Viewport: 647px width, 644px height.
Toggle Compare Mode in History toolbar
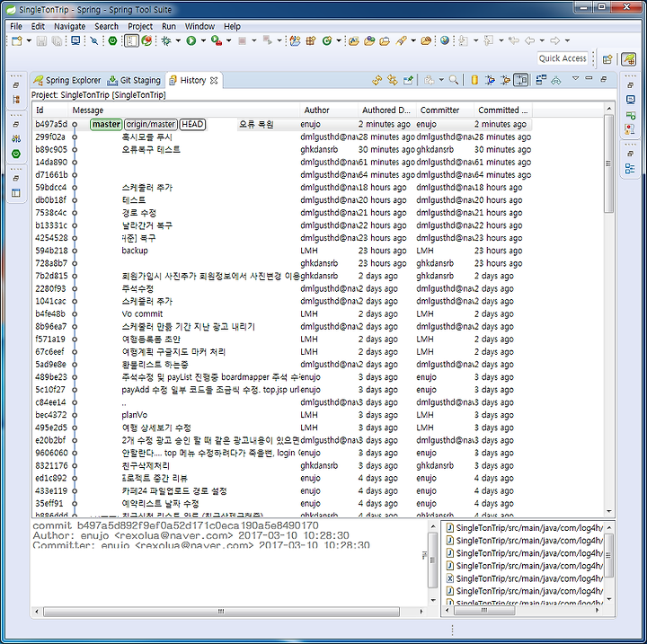click(520, 81)
